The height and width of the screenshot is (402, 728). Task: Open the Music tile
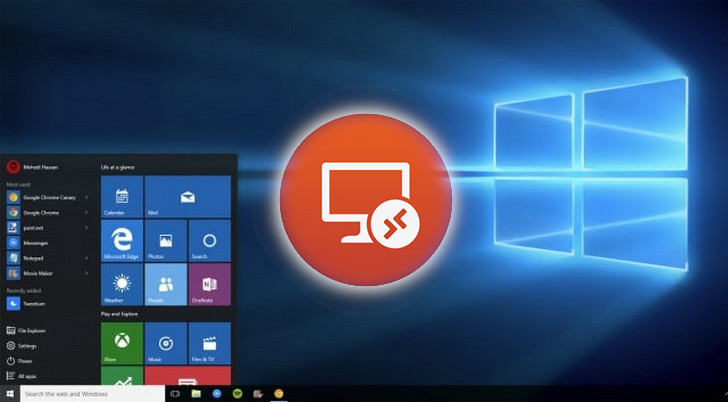point(166,343)
